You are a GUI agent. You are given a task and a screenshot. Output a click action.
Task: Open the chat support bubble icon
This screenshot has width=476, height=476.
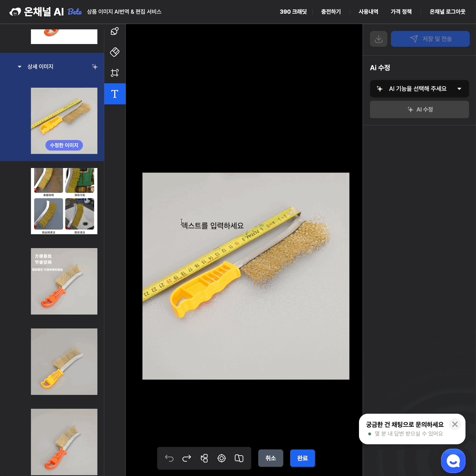(453, 461)
